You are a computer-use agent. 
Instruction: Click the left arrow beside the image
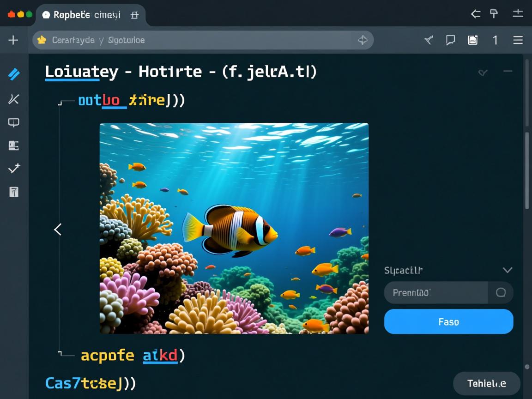pos(58,229)
